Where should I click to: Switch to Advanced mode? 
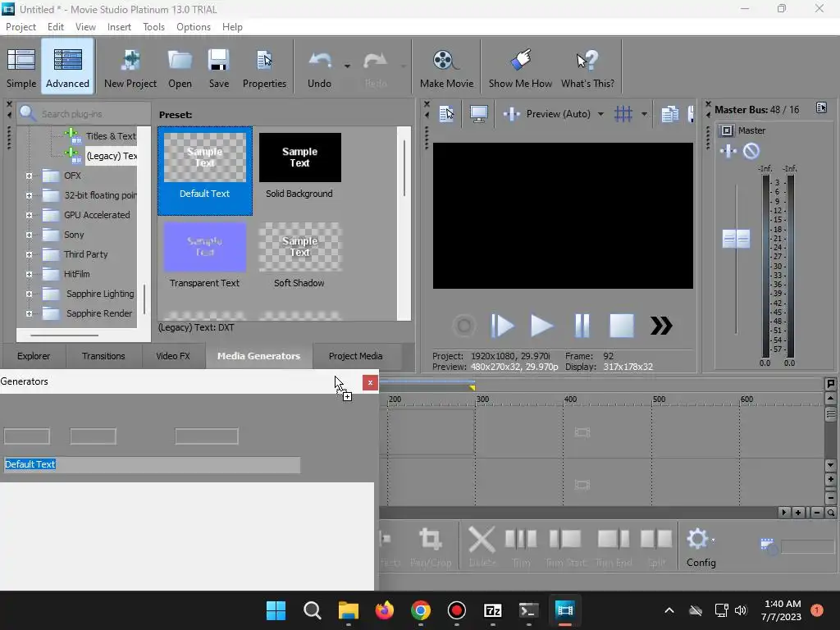pos(67,67)
